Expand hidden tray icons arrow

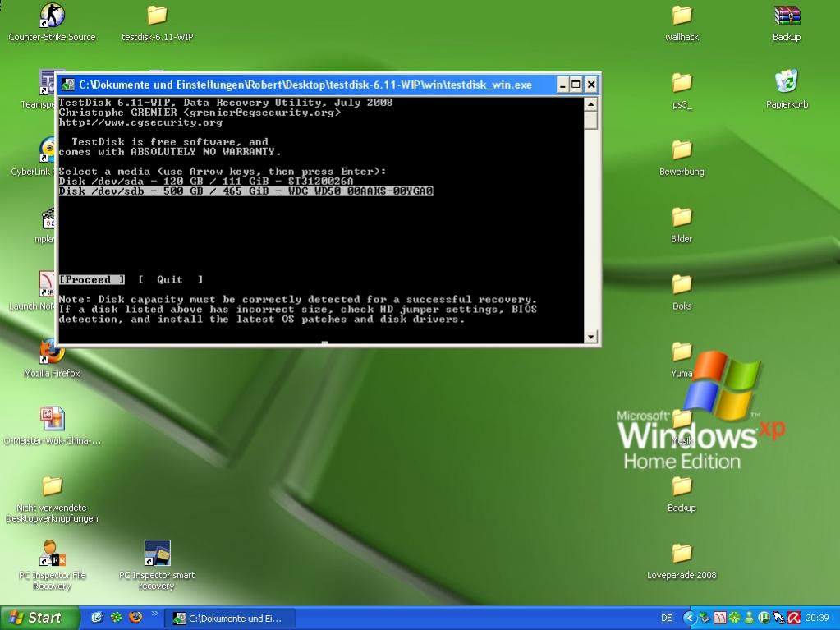pos(690,619)
